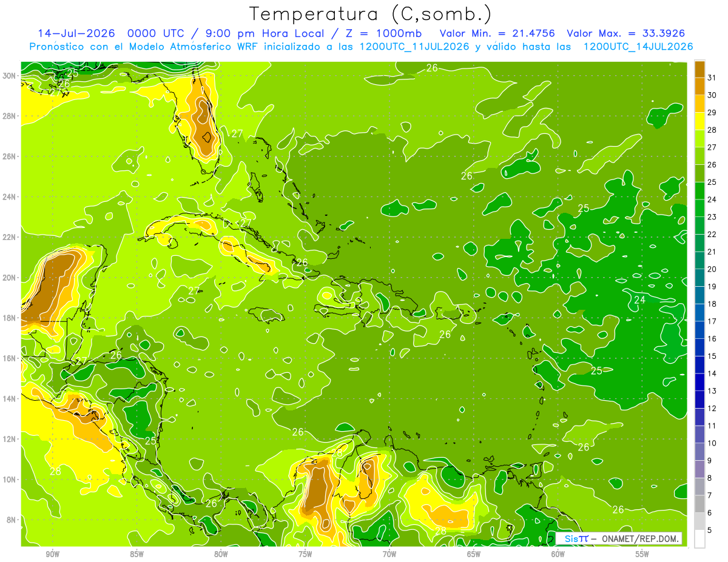Click the "30" label on the color scale

pos(712,95)
